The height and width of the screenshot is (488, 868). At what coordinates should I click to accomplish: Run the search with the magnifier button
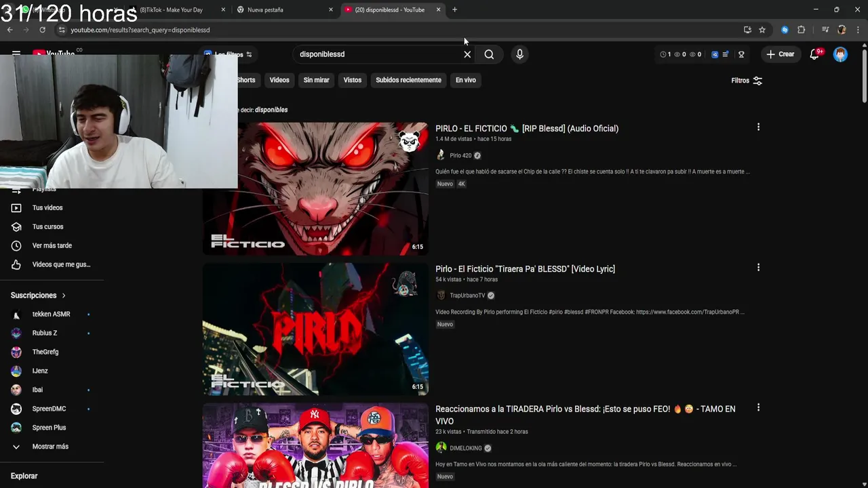pyautogui.click(x=489, y=54)
